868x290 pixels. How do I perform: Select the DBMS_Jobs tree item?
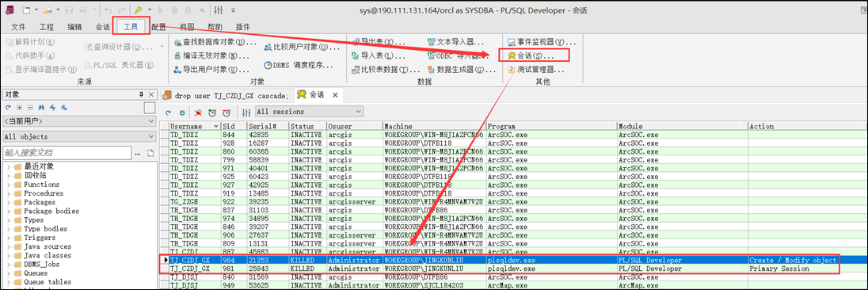coord(42,264)
